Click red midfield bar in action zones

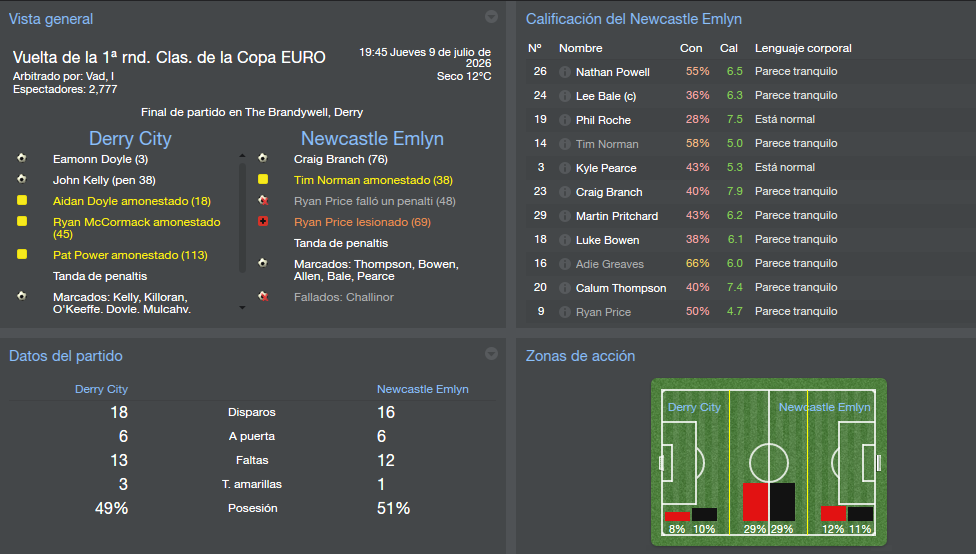click(755, 502)
